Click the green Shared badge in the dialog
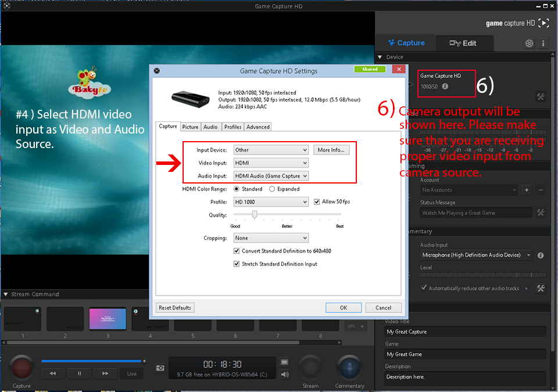The image size is (558, 392). coord(370,69)
